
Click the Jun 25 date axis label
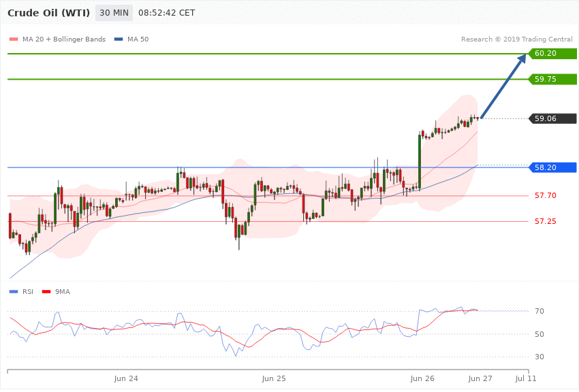point(274,378)
